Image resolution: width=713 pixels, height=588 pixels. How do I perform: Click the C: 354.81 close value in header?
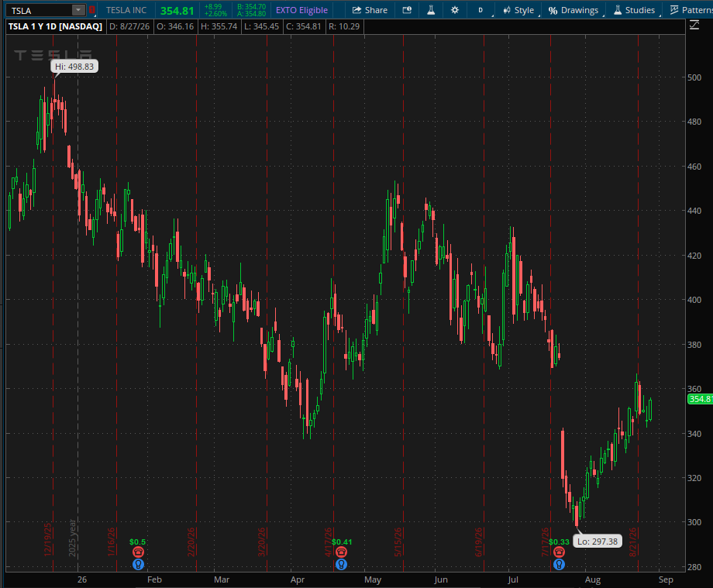[304, 26]
